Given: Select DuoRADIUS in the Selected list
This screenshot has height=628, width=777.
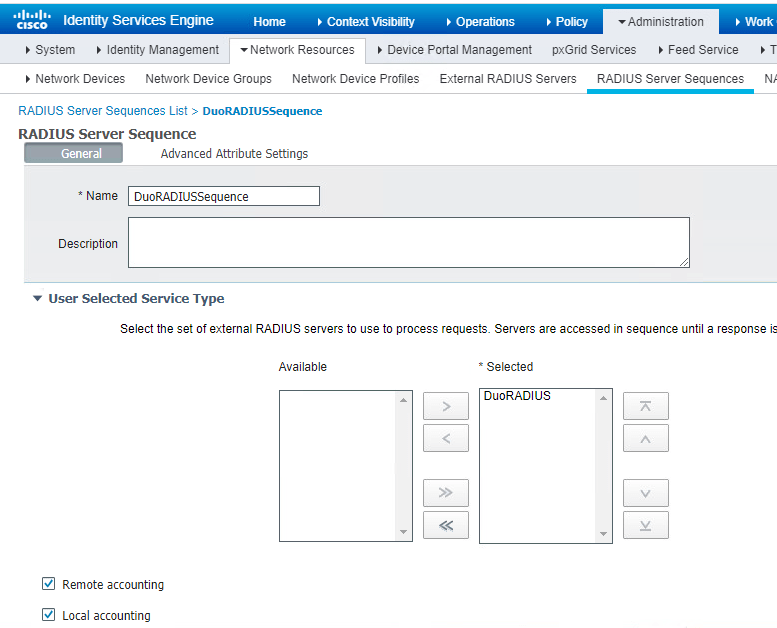Looking at the screenshot, I should [517, 396].
